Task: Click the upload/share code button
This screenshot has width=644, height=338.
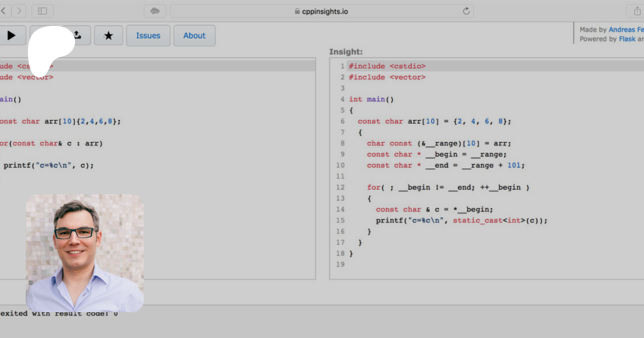Action: click(79, 35)
